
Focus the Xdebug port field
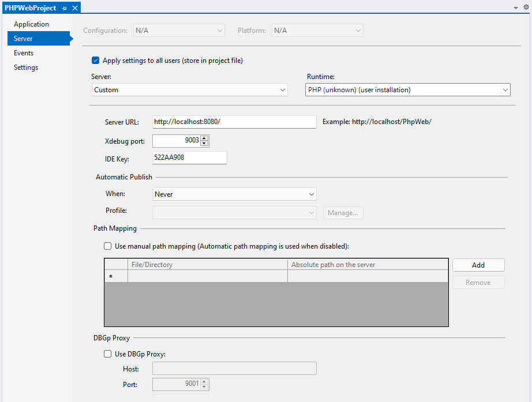[x=177, y=141]
